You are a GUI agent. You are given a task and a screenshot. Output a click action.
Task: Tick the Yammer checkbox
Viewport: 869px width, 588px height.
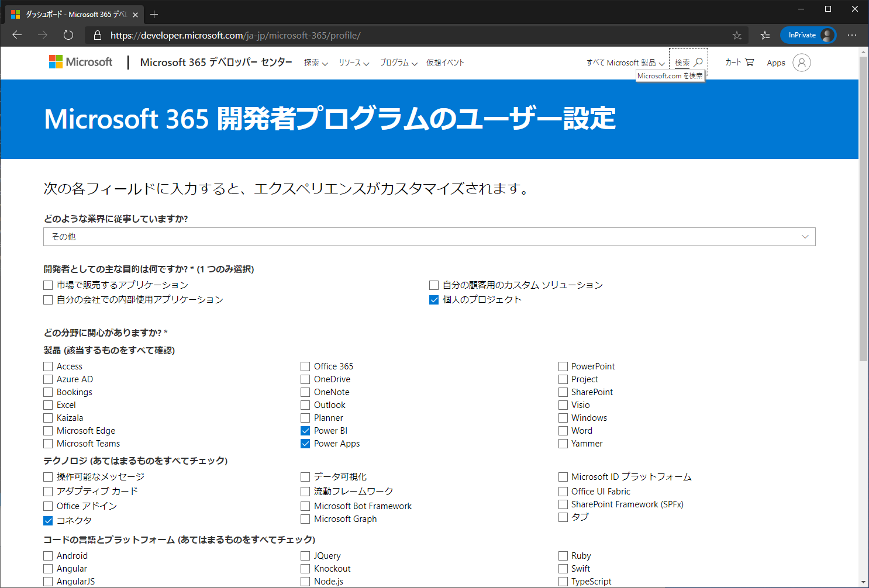pos(563,444)
